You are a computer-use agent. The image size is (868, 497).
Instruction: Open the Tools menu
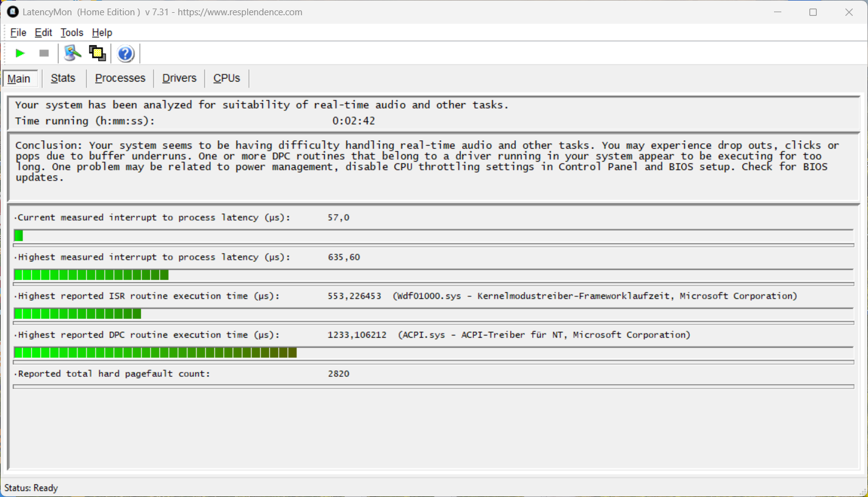(72, 33)
